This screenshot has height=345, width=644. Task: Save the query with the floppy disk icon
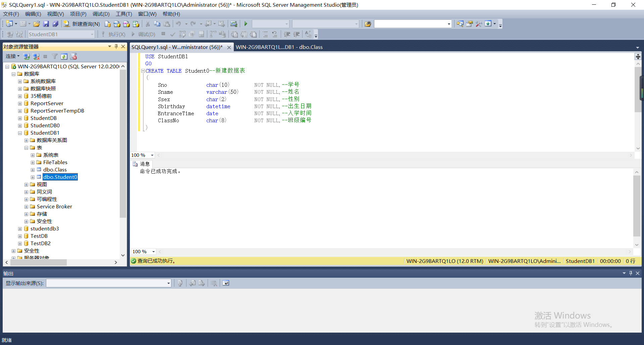coord(46,24)
